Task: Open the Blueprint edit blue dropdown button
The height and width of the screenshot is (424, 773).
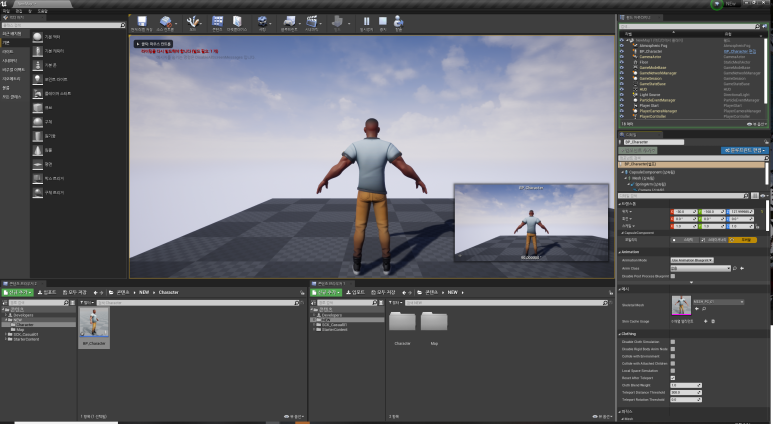Action: click(x=744, y=150)
